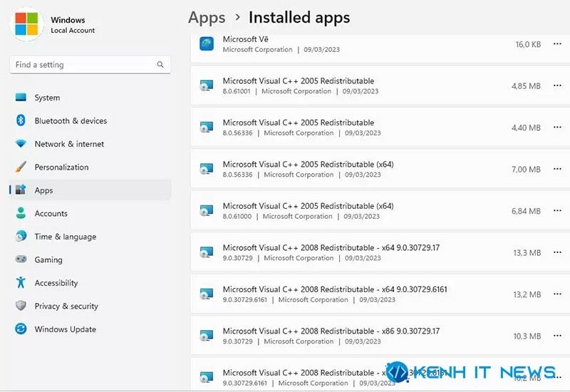Open more options for 4,85 MB Visual C++ 2005
Viewport: 570px width, 392px height.
pyautogui.click(x=557, y=86)
